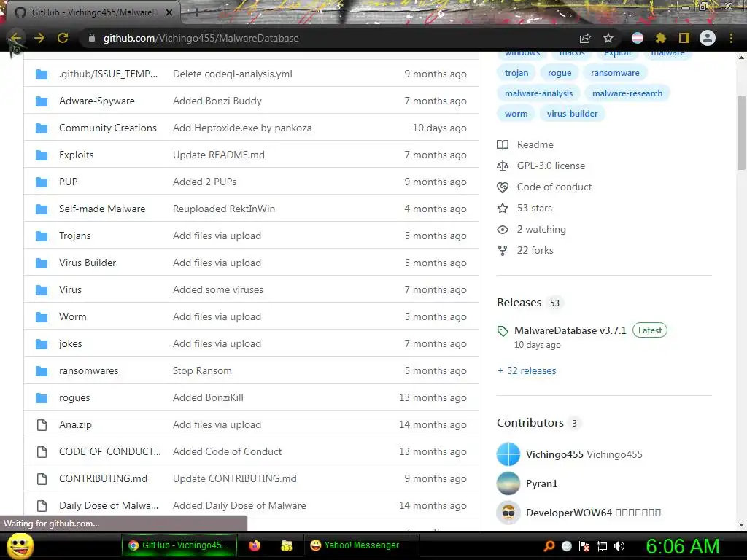Click the file icon for CONTRIBUTING.md
The width and height of the screenshot is (747, 560).
[42, 478]
